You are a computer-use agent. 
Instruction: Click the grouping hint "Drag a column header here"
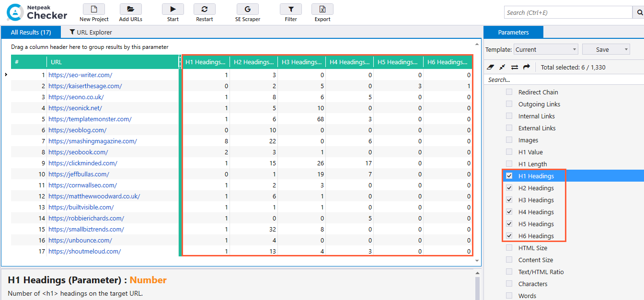(90, 47)
